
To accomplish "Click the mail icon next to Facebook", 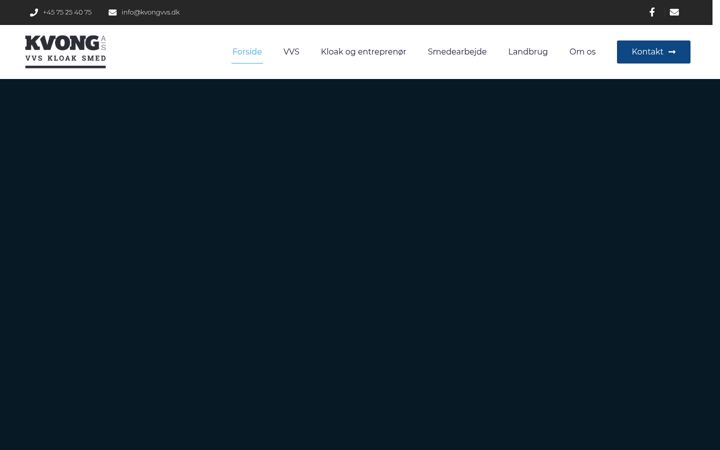I will [x=674, y=12].
